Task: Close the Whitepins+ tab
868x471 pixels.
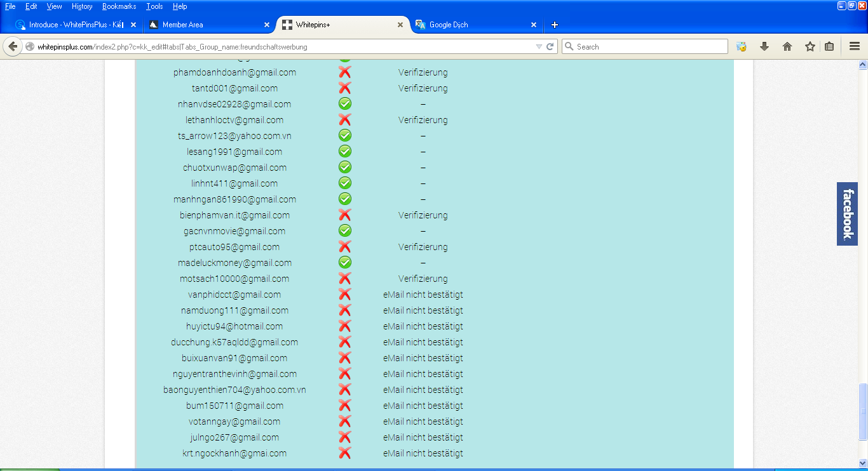Action: tap(400, 25)
